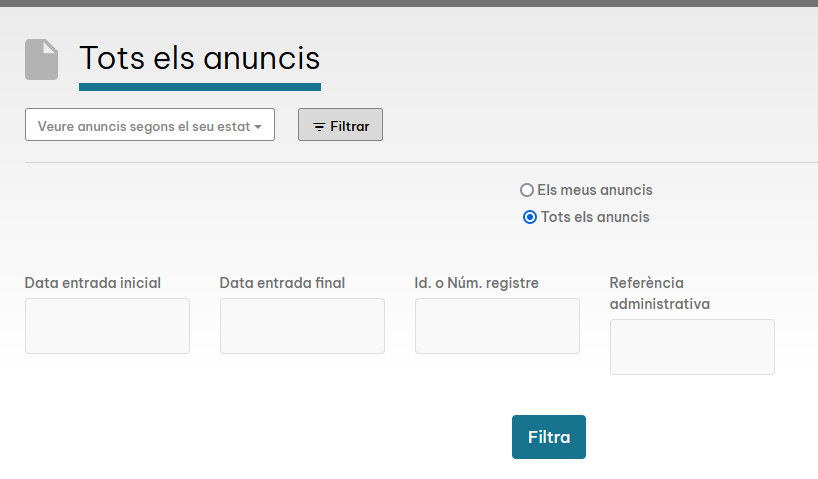Click the filter lines icon on Filtrar
This screenshot has width=818, height=479.
click(319, 127)
